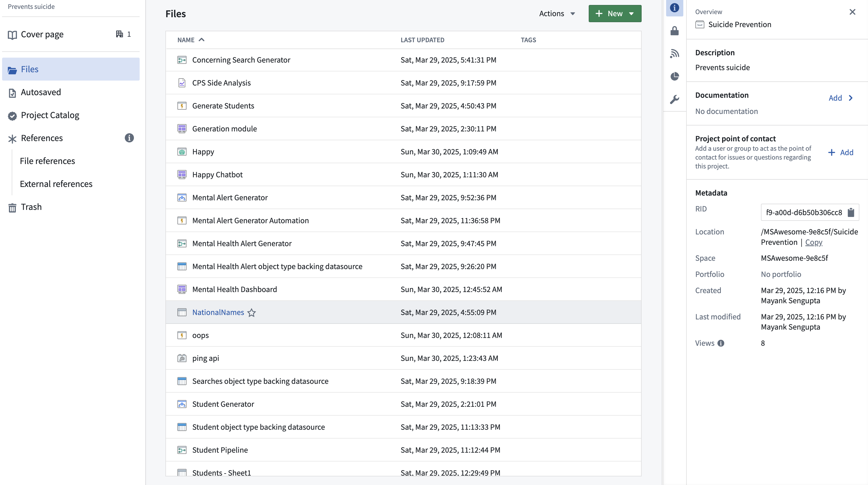The width and height of the screenshot is (868, 485).
Task: Add a project point of contact
Action: (841, 153)
